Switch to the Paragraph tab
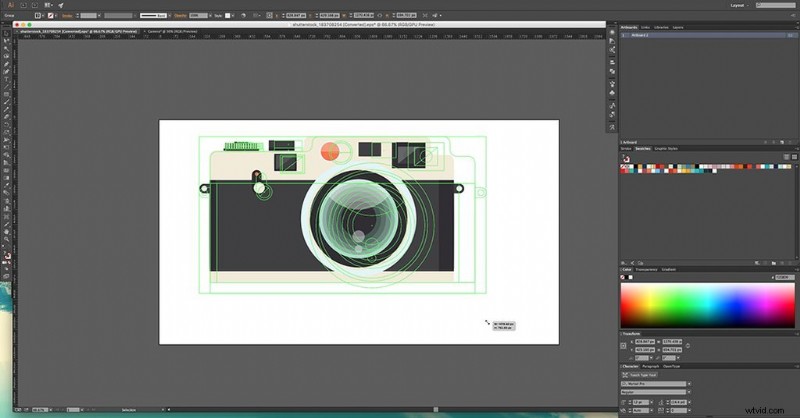This screenshot has width=800, height=418. pyautogui.click(x=651, y=366)
